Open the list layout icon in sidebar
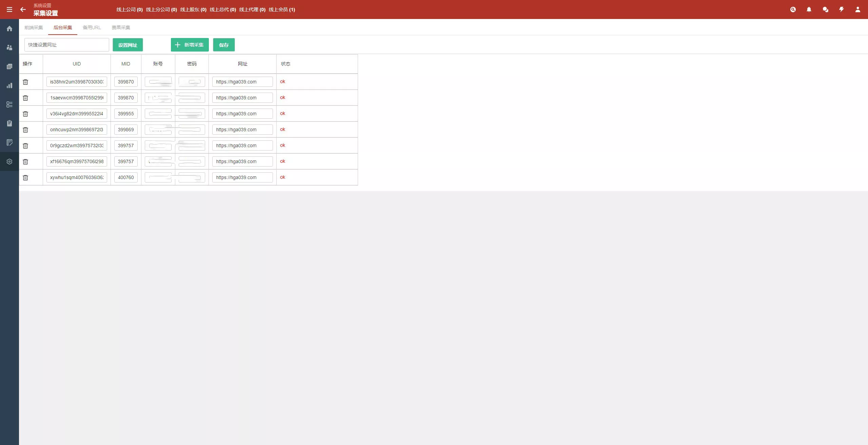Image resolution: width=868 pixels, height=445 pixels. [x=9, y=104]
